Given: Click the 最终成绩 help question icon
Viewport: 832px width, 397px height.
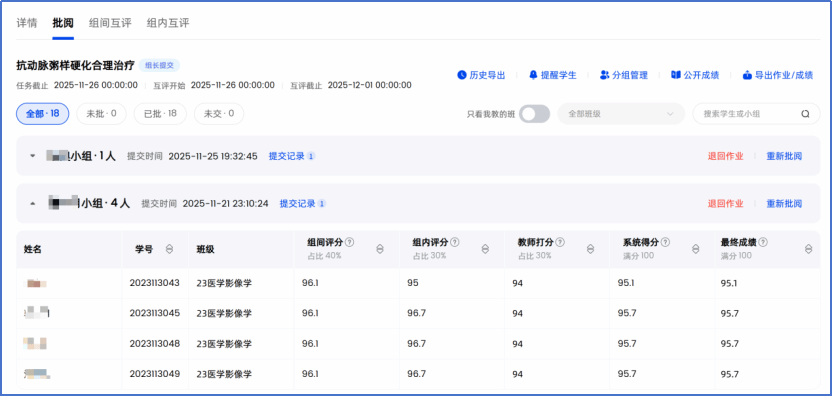Looking at the screenshot, I should (x=763, y=242).
